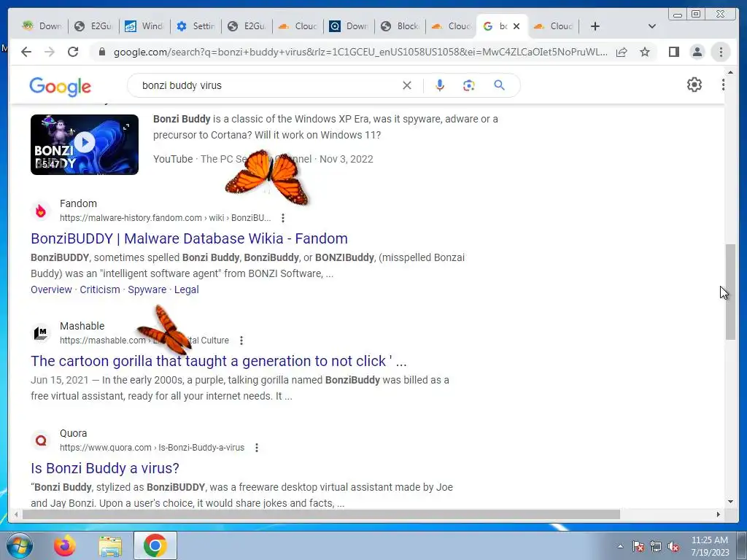747x560 pixels.
Task: Bookmark this page with the star icon
Action: pos(645,52)
